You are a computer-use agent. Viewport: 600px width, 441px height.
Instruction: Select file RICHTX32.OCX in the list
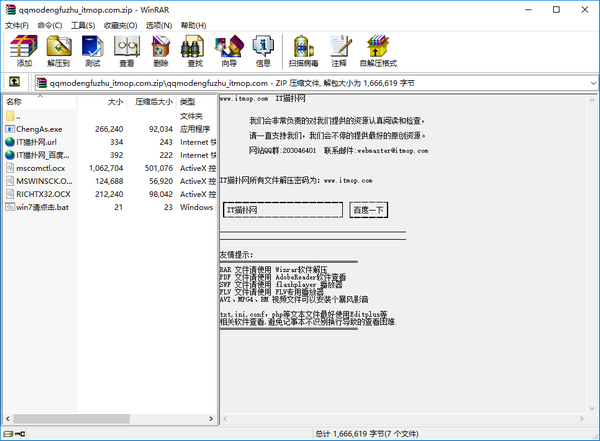click(43, 194)
